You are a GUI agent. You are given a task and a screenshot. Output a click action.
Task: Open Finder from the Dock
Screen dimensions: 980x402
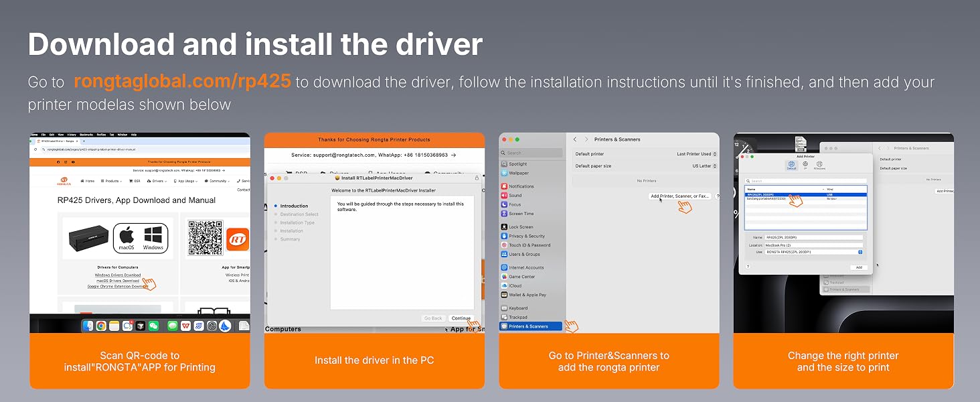click(88, 326)
